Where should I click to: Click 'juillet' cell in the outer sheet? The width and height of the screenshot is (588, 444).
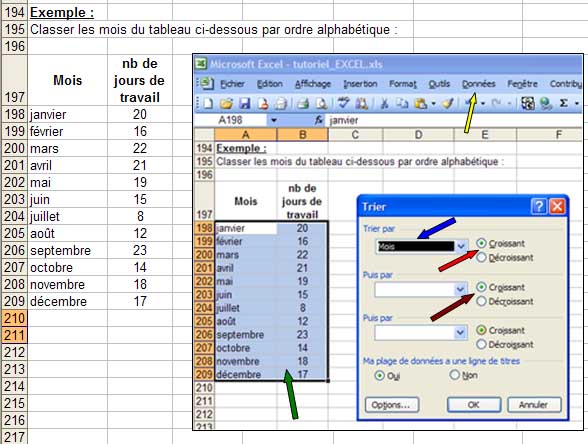[68, 216]
